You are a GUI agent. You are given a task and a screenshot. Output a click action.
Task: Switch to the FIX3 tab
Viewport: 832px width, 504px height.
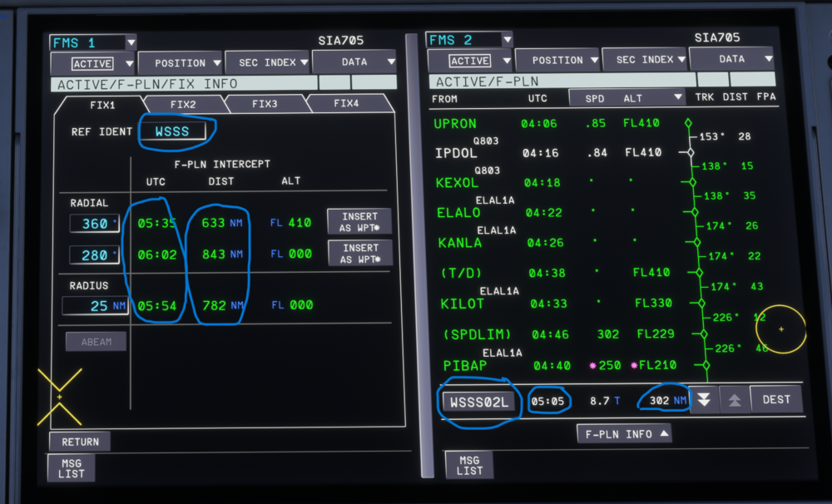pyautogui.click(x=265, y=105)
